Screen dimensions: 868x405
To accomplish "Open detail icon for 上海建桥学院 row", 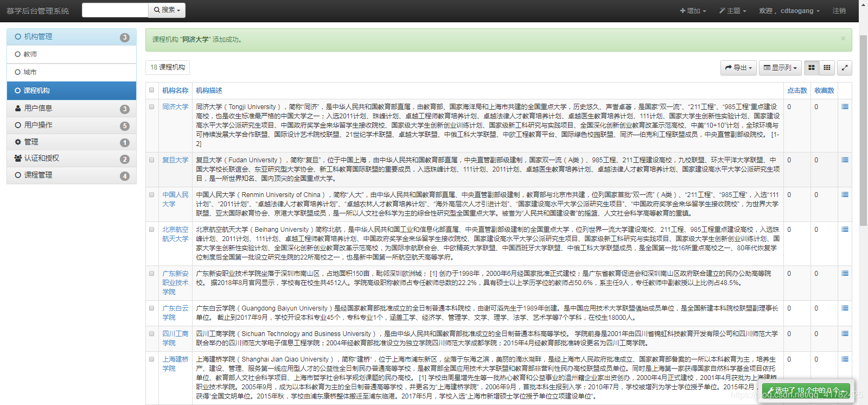I will click(x=845, y=359).
